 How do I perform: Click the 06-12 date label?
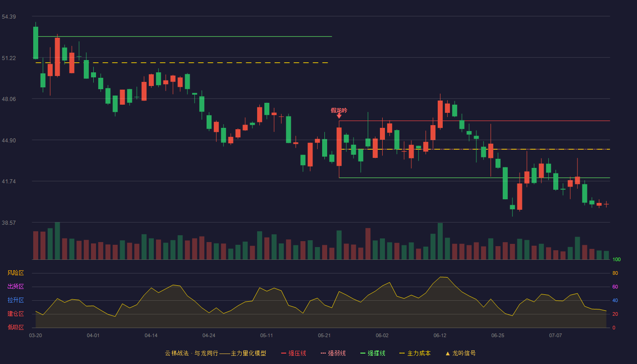[x=440, y=335]
